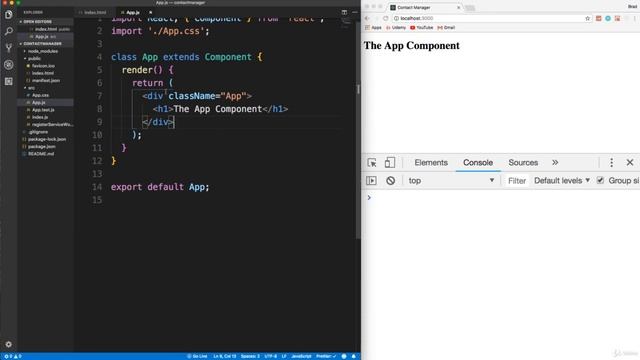Expand the node_modules folder
Screen dimensions: 640x360
pos(43,51)
